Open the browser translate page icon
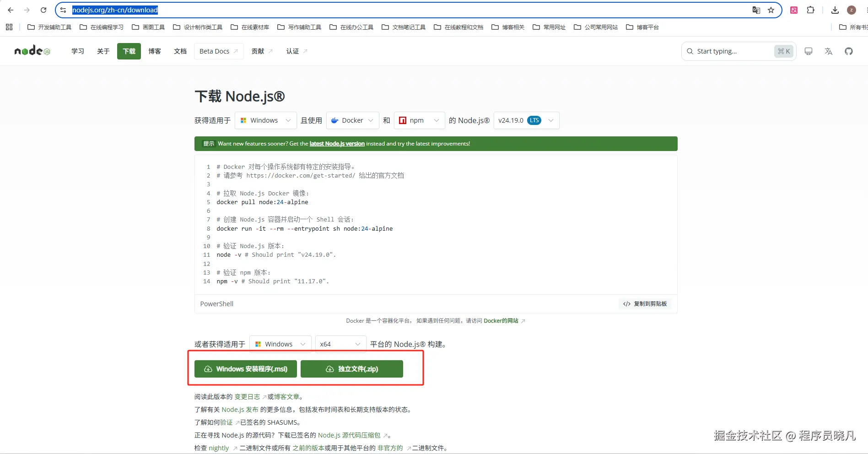The image size is (868, 454). pos(756,10)
